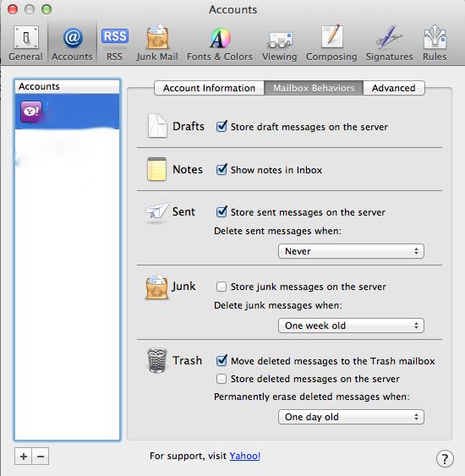Click the Trash section label

click(x=188, y=360)
